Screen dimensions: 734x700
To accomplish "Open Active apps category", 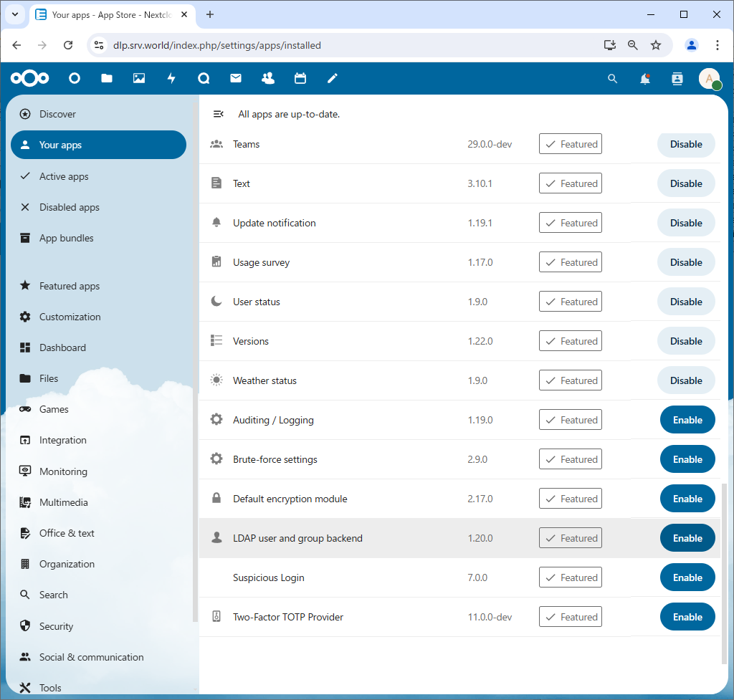I will [99, 176].
